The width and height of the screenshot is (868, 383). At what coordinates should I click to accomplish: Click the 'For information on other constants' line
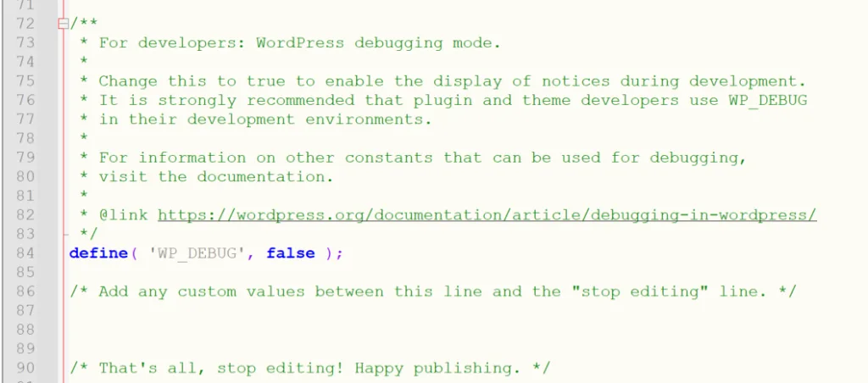pos(413,158)
